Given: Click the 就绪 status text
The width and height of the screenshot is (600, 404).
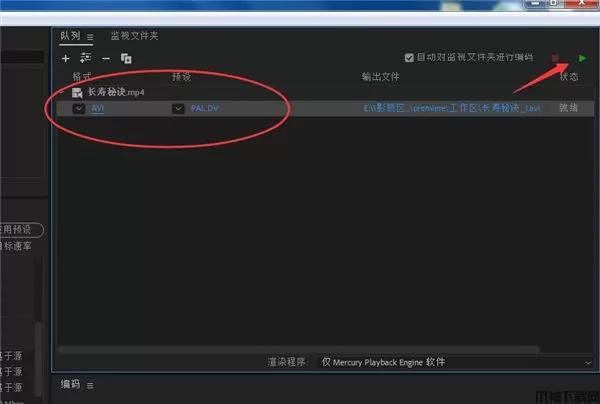Looking at the screenshot, I should (569, 108).
